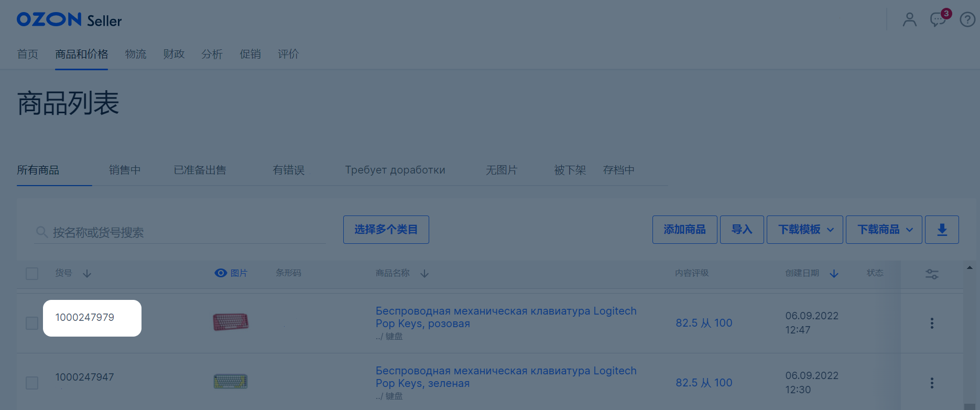Switch to the 有错误 tab
The image size is (980, 410).
point(289,170)
